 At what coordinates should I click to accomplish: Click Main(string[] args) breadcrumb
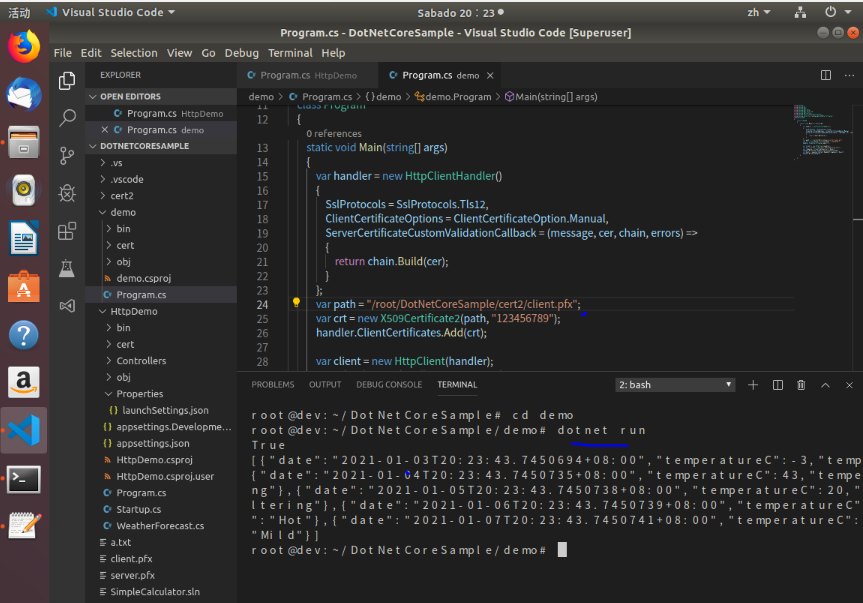click(551, 97)
